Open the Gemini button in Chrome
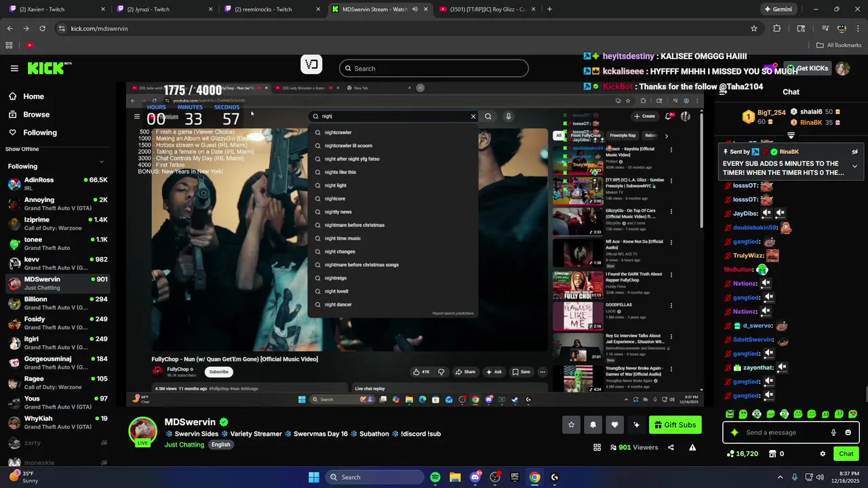This screenshot has width=868, height=488. (778, 9)
